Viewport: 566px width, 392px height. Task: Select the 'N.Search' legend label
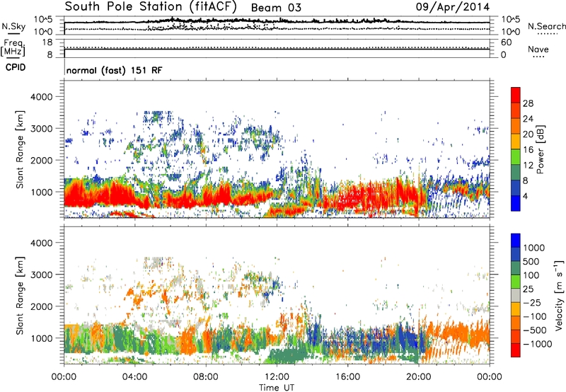pos(546,26)
